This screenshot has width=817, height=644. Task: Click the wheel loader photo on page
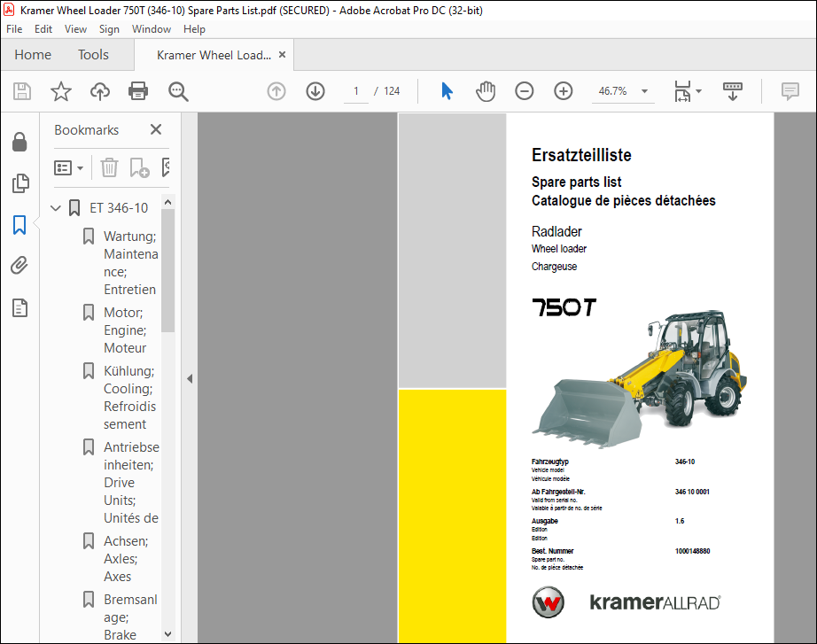639,379
